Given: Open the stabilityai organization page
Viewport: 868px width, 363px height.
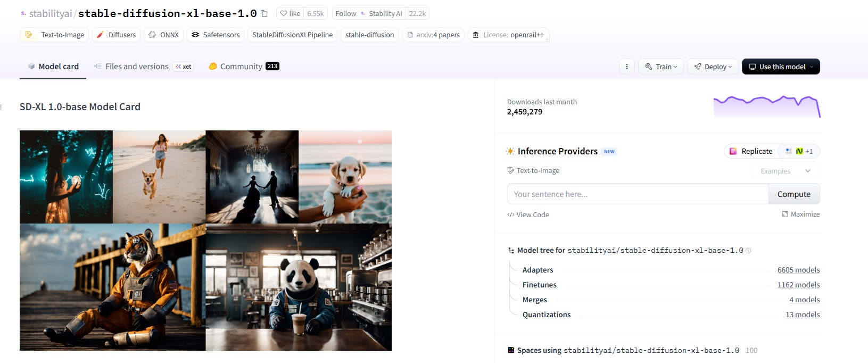Looking at the screenshot, I should 50,13.
